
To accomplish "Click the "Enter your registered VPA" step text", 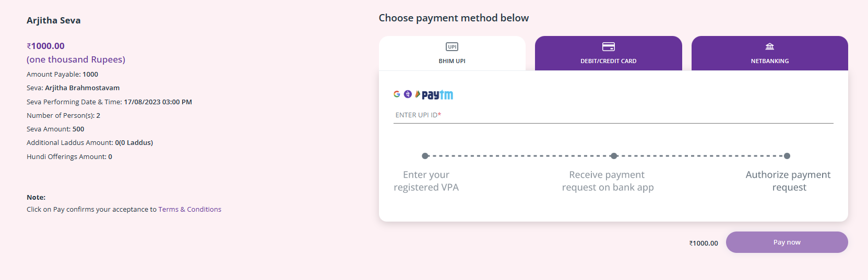I will point(426,181).
